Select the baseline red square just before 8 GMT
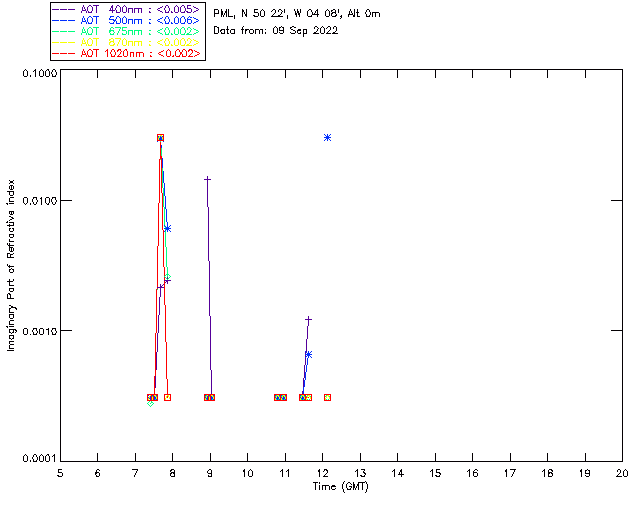The image size is (640, 512). [x=167, y=397]
